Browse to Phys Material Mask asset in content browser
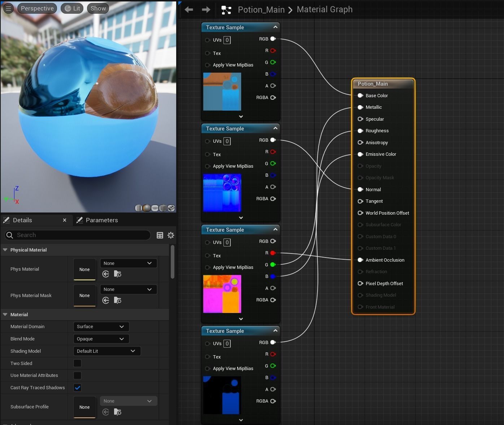 118,300
